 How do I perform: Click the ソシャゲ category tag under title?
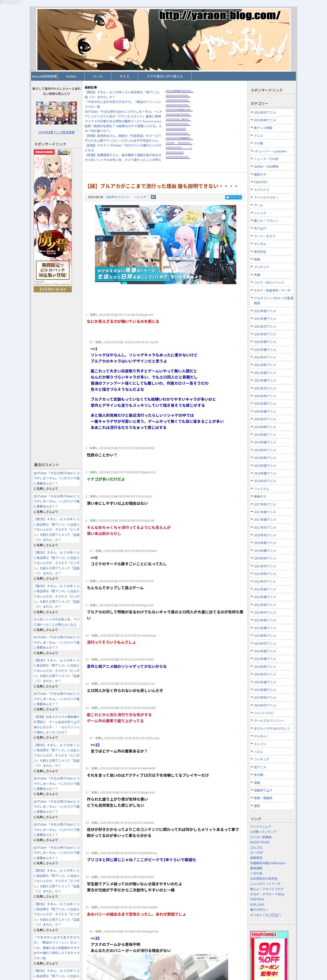pos(140,197)
